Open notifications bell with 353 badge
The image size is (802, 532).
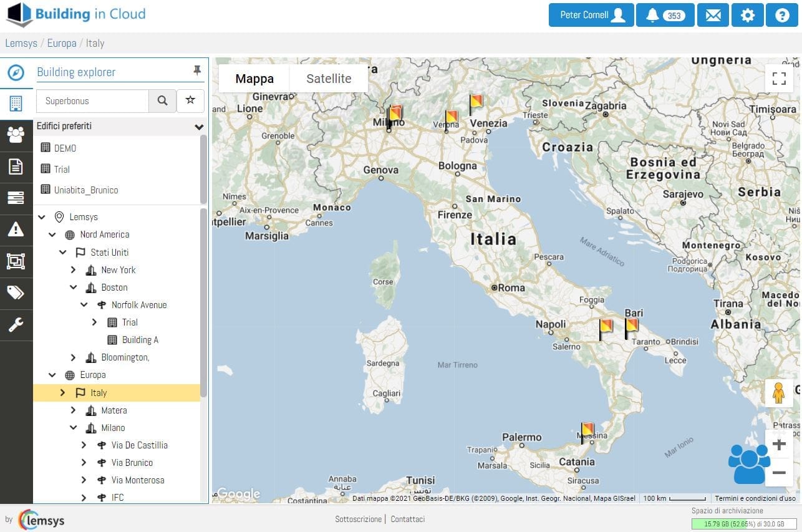(x=665, y=15)
